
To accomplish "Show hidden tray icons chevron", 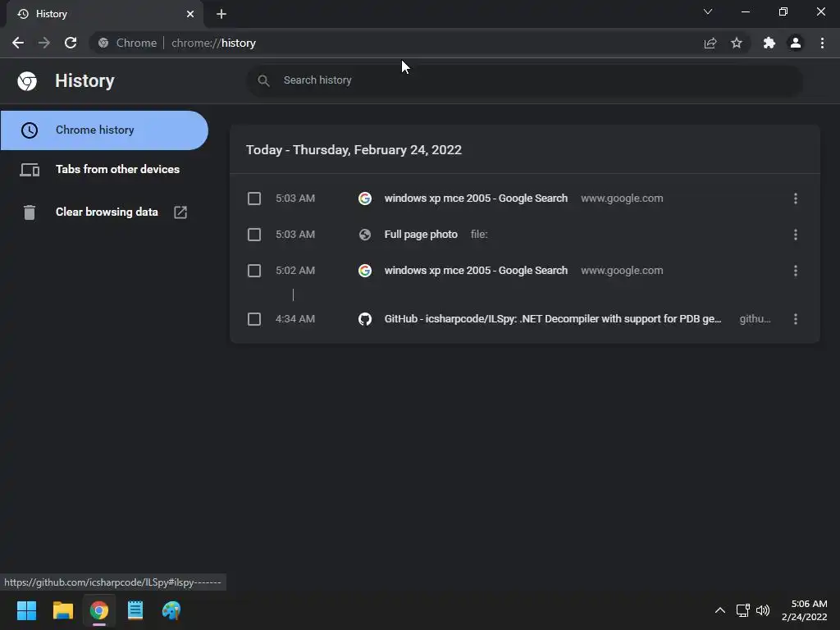I will 720,610.
